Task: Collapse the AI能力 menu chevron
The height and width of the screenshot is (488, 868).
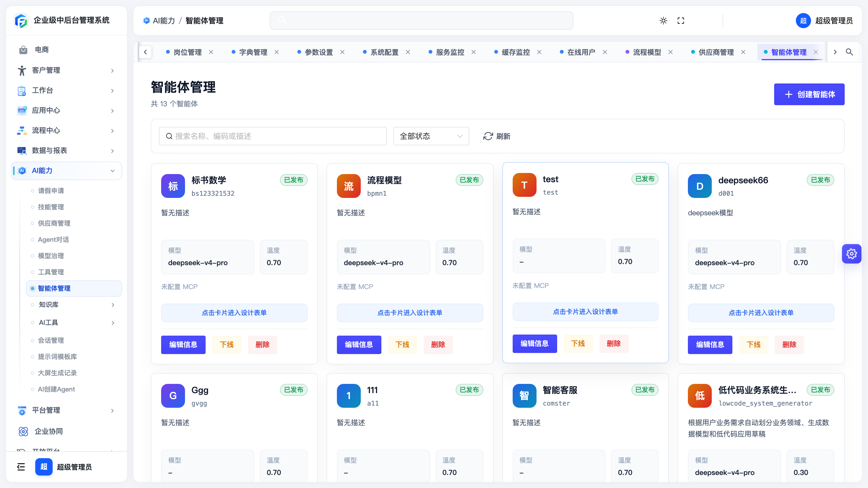Action: [x=113, y=171]
